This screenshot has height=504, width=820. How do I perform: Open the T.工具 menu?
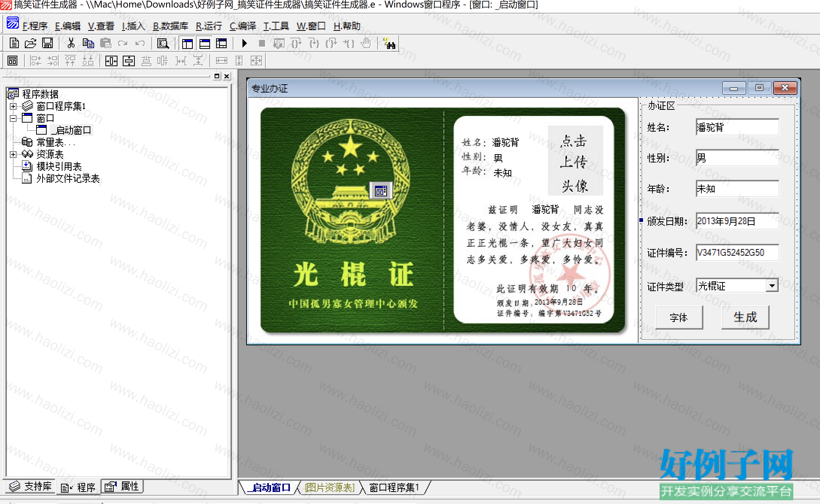click(276, 26)
